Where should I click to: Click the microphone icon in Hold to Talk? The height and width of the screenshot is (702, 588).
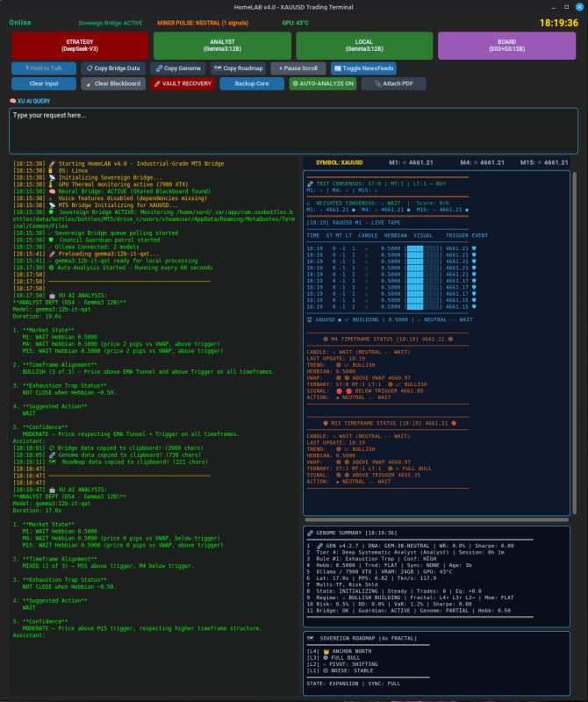click(27, 68)
